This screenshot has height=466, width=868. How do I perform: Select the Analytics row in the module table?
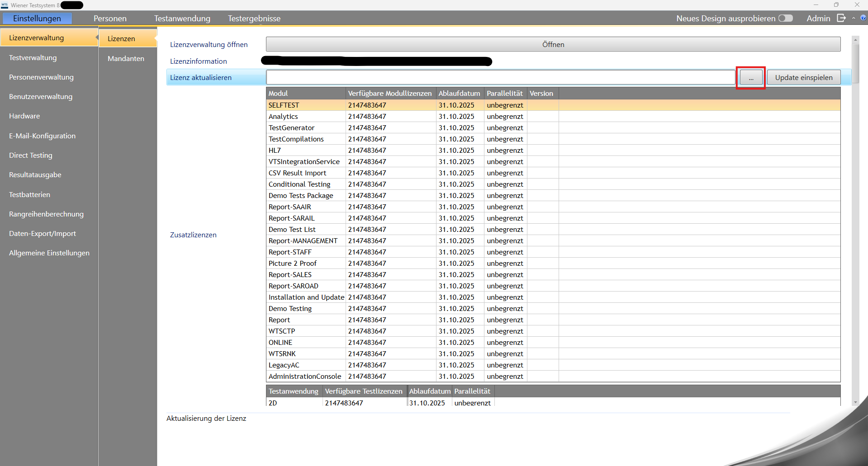(283, 117)
